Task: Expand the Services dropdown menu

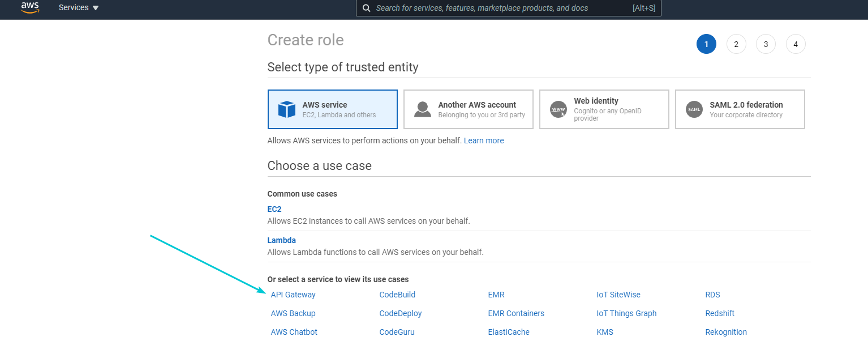Action: pos(79,8)
